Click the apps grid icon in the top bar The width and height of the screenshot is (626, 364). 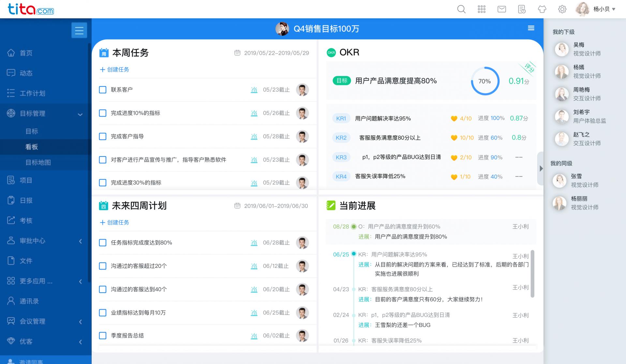pos(482,9)
